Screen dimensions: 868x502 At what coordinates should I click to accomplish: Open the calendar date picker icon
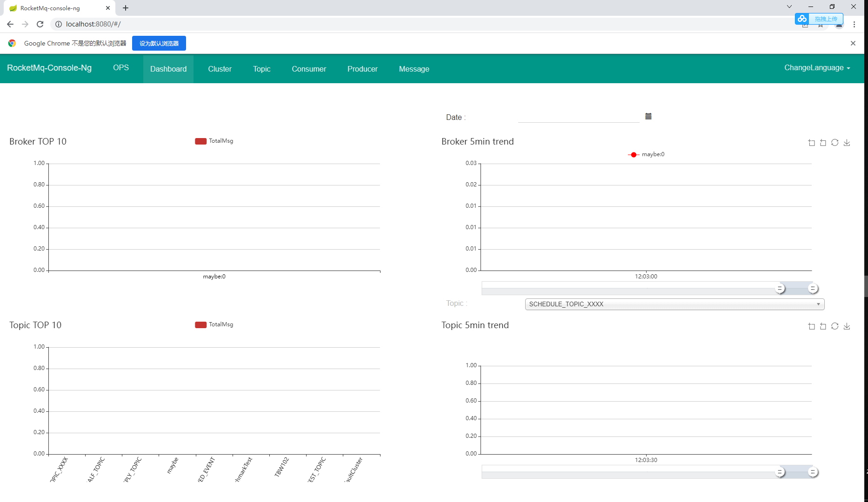[x=648, y=116]
